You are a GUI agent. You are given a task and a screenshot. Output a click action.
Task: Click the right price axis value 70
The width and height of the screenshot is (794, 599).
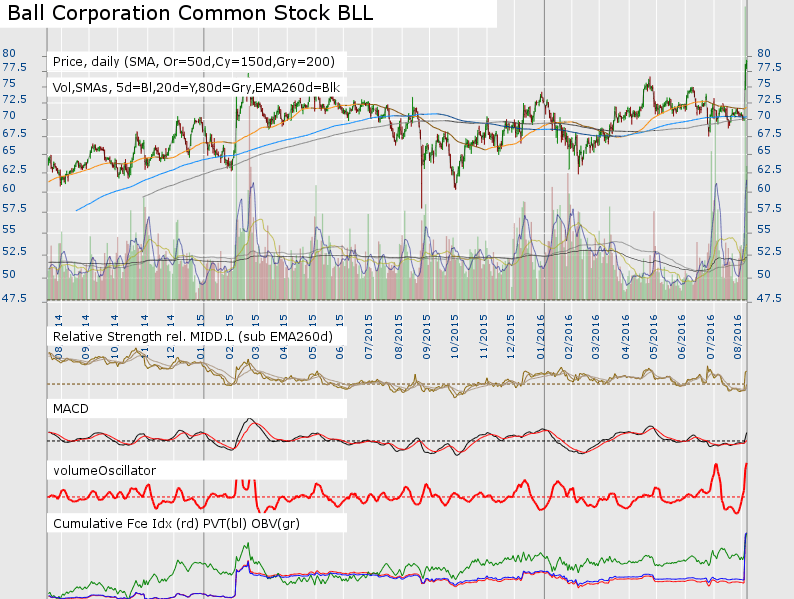[x=764, y=116]
